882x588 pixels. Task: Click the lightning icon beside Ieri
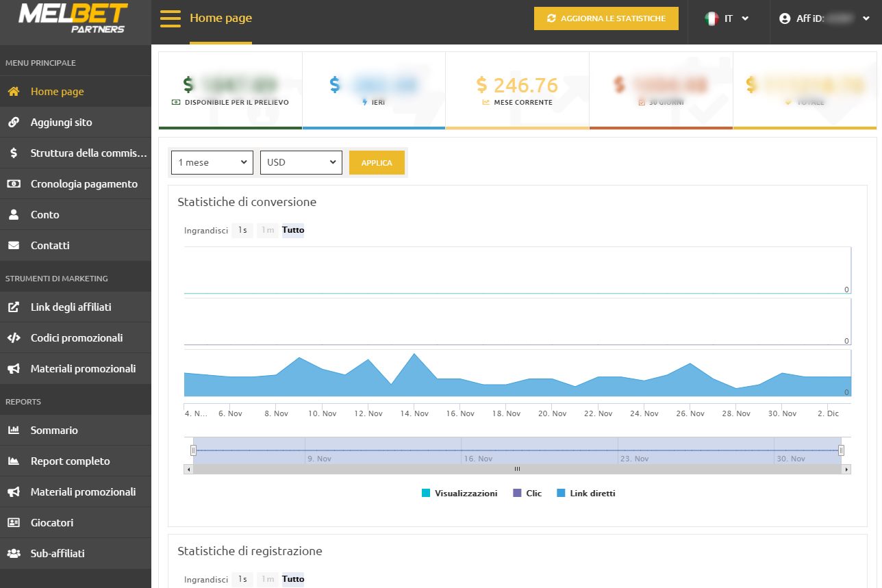pos(364,102)
